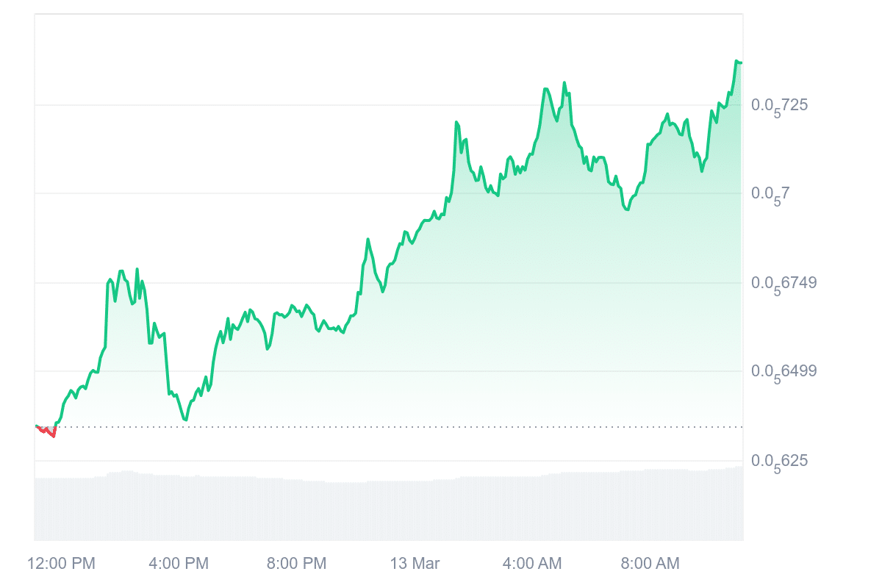Viewport: 882px width, 588px height.
Task: Click the price peak near 4:00 AM
Action: pyautogui.click(x=545, y=89)
